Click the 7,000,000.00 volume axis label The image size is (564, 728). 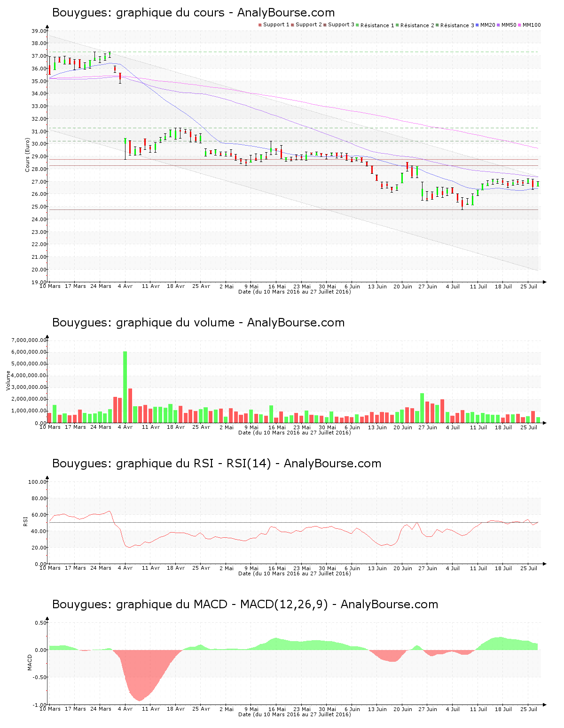click(x=29, y=340)
